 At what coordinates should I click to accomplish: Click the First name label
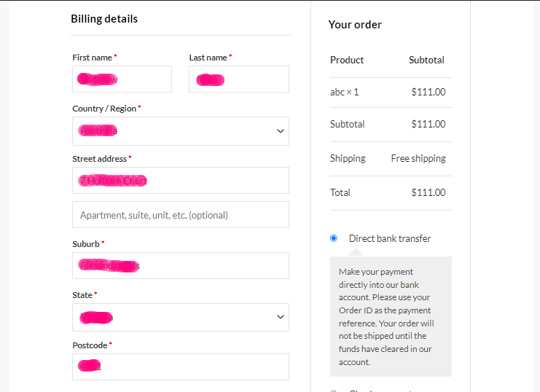coord(93,58)
